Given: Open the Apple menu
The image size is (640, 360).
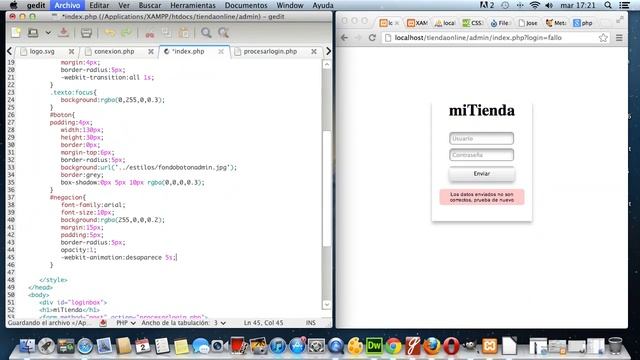Looking at the screenshot, I should click(x=13, y=5).
